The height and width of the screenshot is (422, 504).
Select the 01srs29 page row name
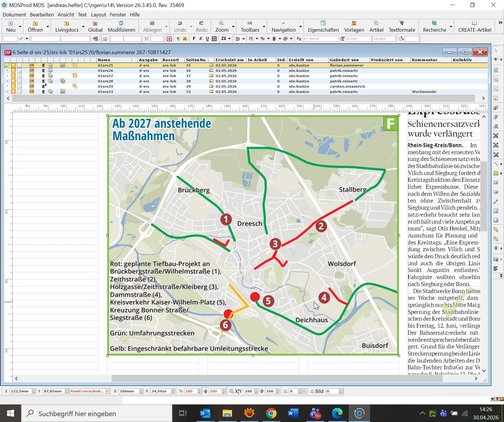[105, 86]
